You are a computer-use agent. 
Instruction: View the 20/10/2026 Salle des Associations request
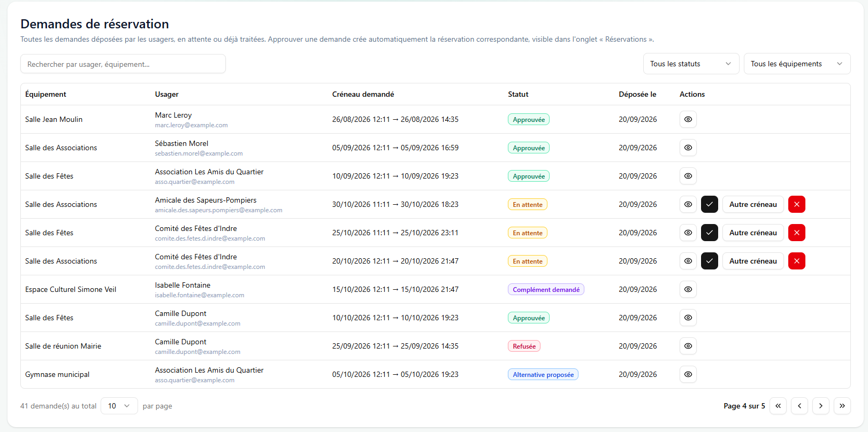pyautogui.click(x=688, y=261)
